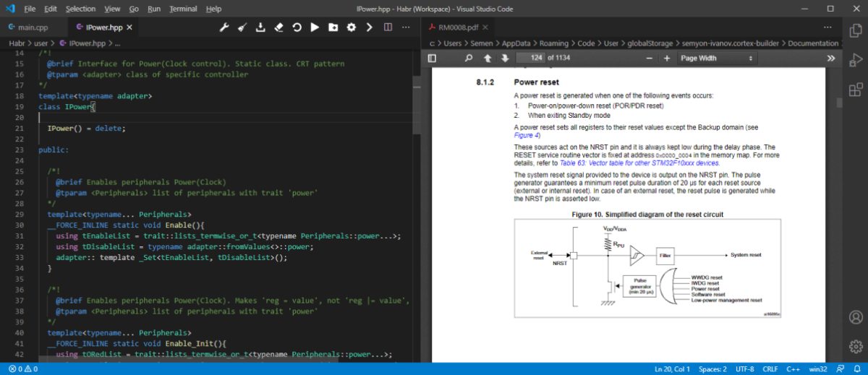Image resolution: width=868 pixels, height=375 pixels.
Task: Go to next page in PDF viewer
Action: coord(504,58)
